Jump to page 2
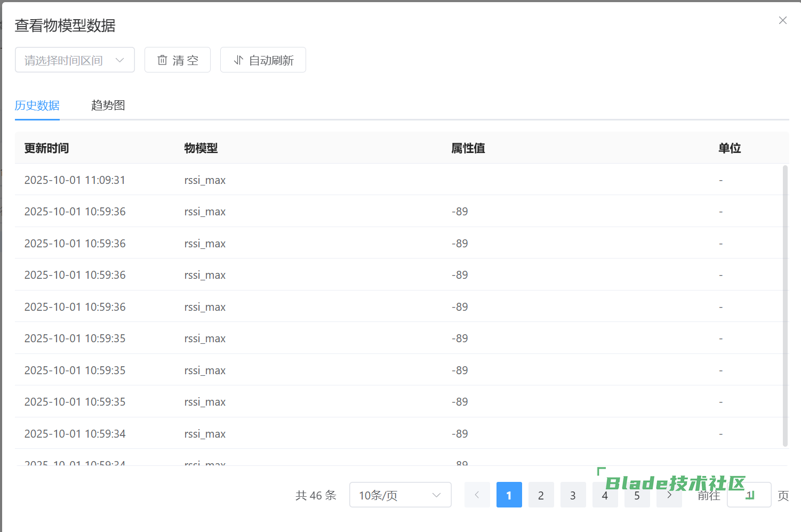This screenshot has height=532, width=801. pos(541,495)
